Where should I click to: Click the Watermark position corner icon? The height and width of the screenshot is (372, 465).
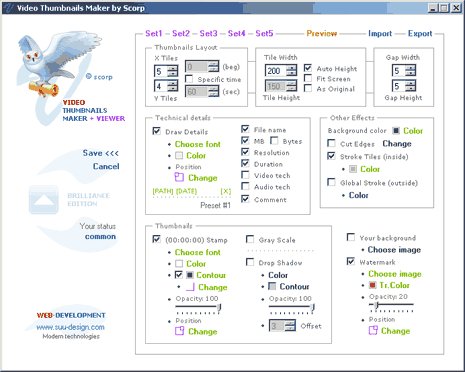(x=373, y=330)
